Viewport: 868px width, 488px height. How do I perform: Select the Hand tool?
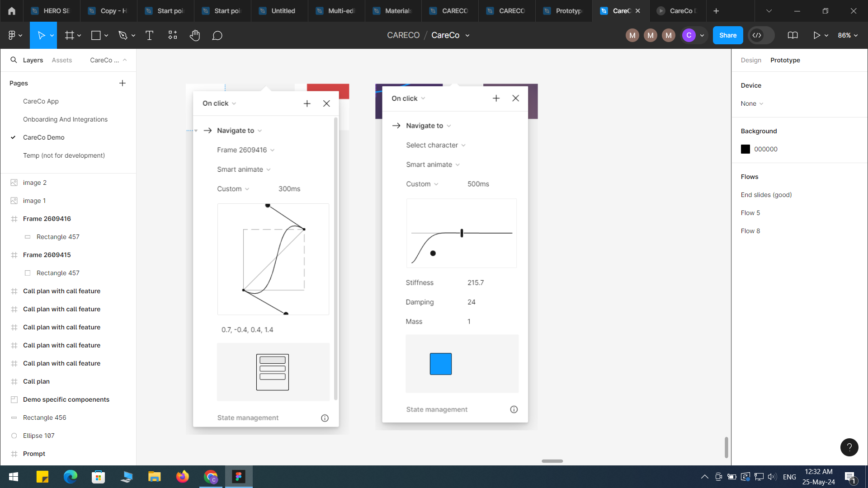(x=195, y=35)
